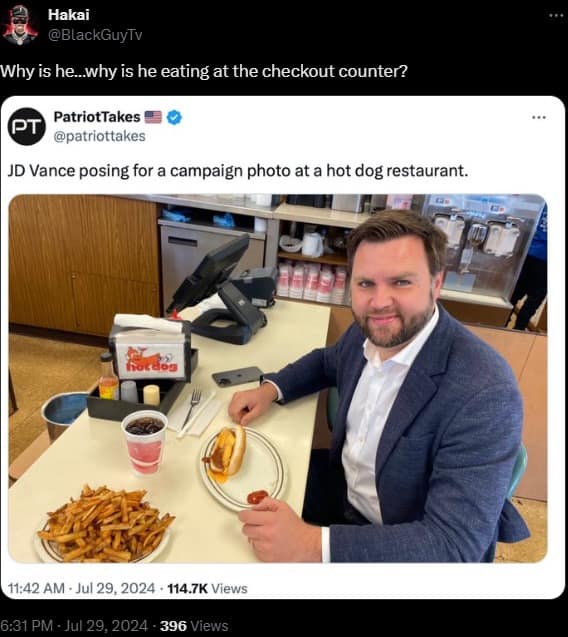Open Hakai's profile avatar

(20, 25)
